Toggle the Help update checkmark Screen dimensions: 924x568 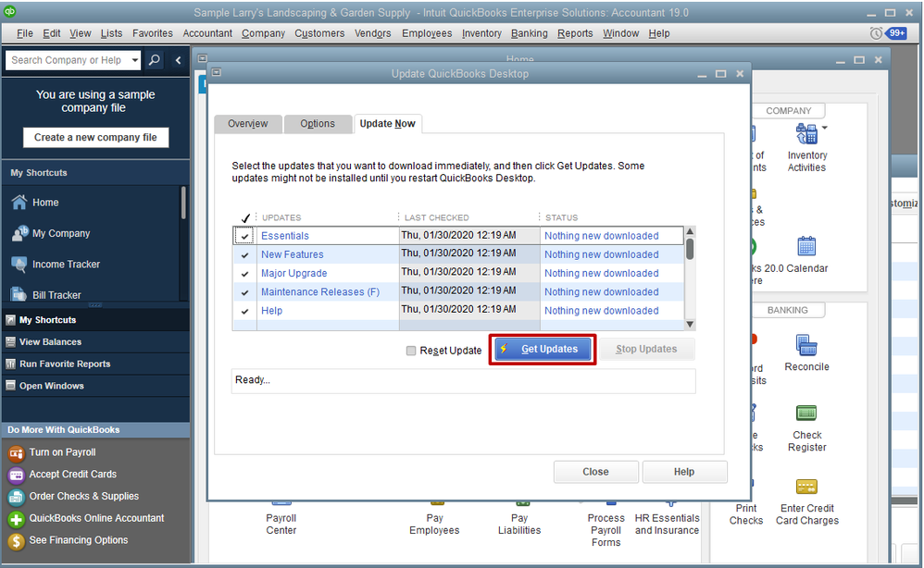[244, 312]
